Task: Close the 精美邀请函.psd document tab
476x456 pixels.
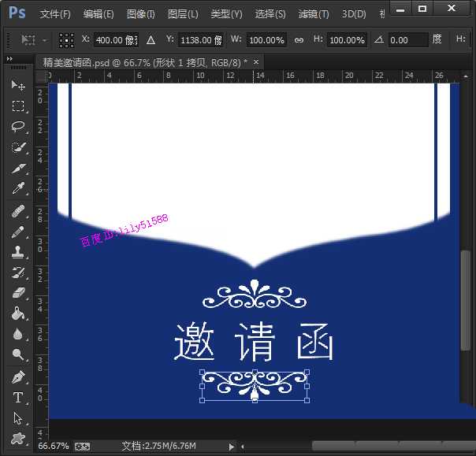Action: (x=257, y=62)
